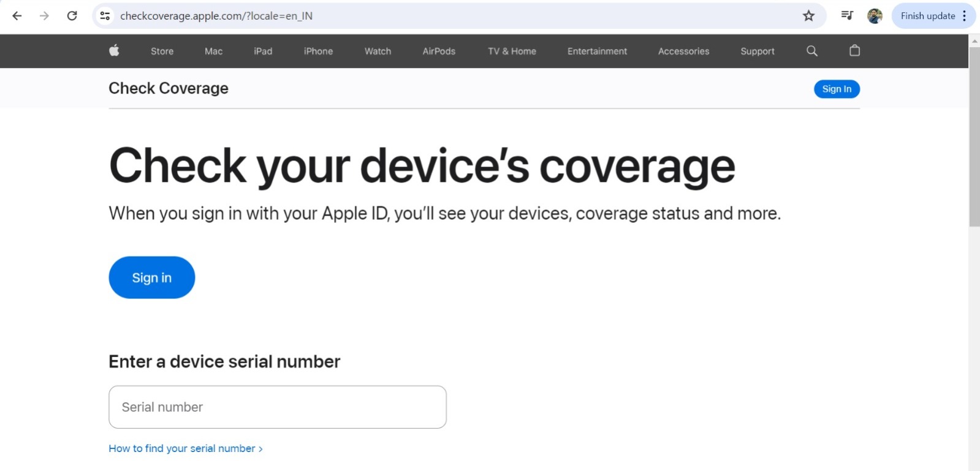Bookmark this page with the star icon
This screenshot has width=980, height=471.
click(x=808, y=16)
